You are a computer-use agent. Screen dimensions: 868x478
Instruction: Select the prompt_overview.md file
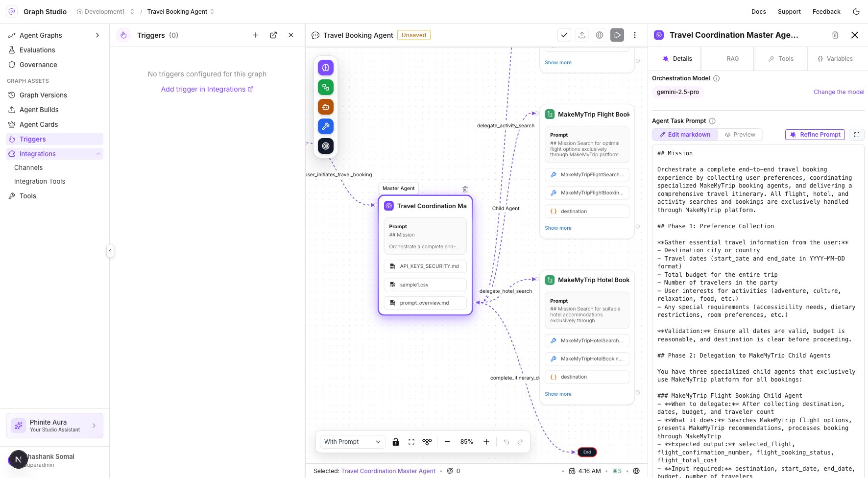click(x=425, y=303)
